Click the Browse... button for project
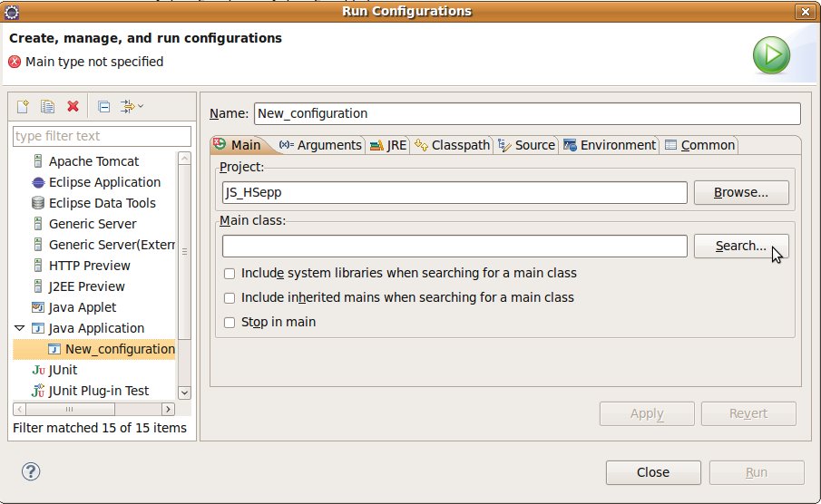This screenshot has width=821, height=504. (740, 192)
